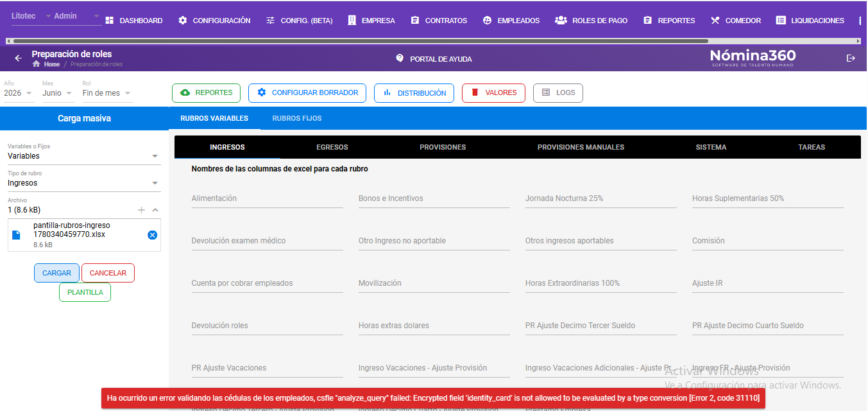Image resolution: width=868 pixels, height=411 pixels.
Task: Click the Movilización field
Action: 434,283
